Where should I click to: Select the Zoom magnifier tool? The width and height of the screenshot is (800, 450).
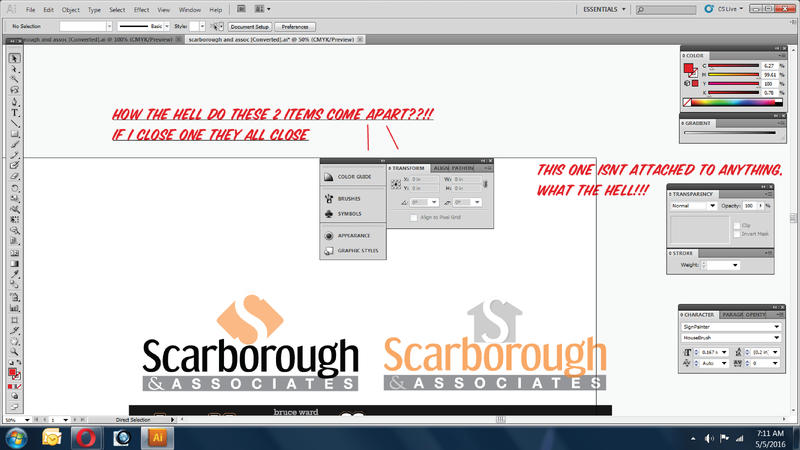[x=14, y=352]
